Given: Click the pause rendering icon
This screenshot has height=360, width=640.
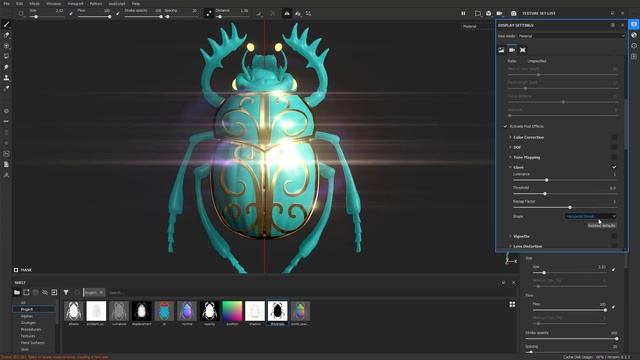Looking at the screenshot, I should click(x=463, y=13).
